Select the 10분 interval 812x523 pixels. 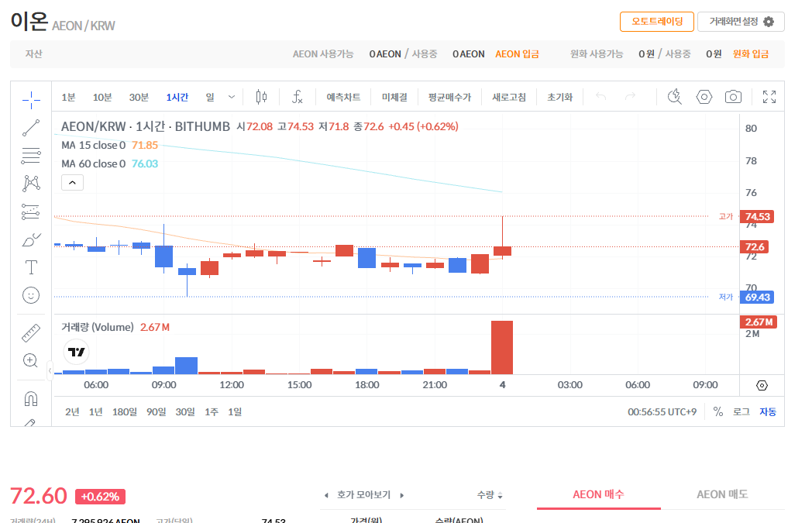[x=102, y=97]
